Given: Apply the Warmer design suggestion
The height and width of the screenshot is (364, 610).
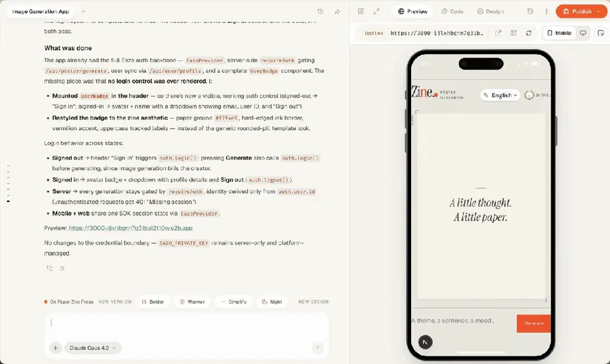Looking at the screenshot, I should (x=192, y=302).
